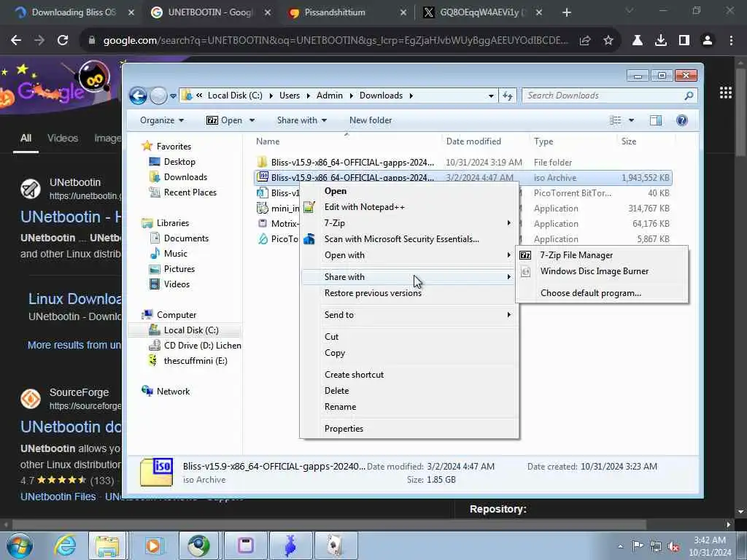Screen dimensions: 747x560
Task: Reload the Chrome page
Action: (x=63, y=41)
